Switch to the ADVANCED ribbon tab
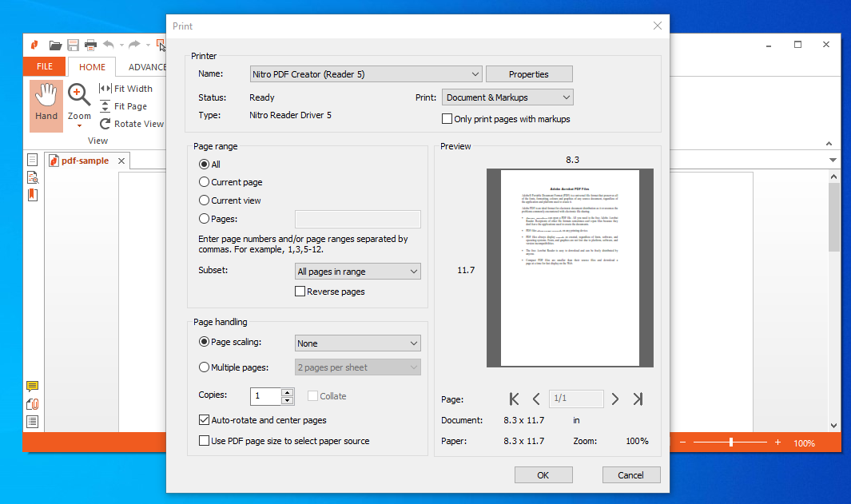Image resolution: width=851 pixels, height=504 pixels. coord(147,67)
